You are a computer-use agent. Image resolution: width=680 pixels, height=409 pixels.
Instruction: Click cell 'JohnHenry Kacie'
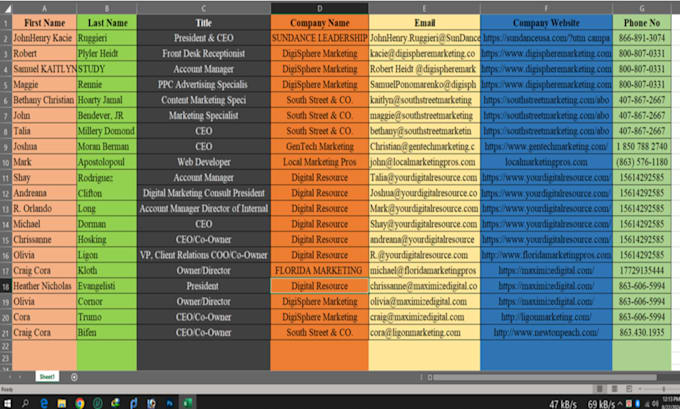45,38
